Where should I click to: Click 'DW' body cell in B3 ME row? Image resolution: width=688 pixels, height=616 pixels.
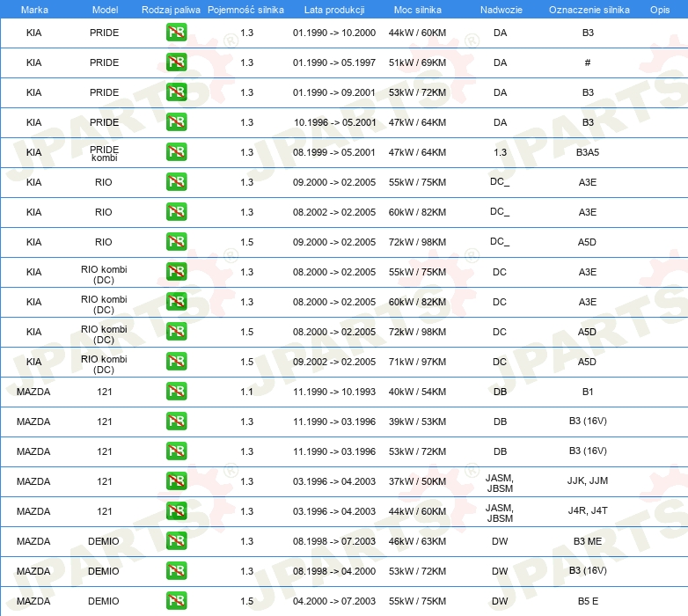[x=500, y=541]
